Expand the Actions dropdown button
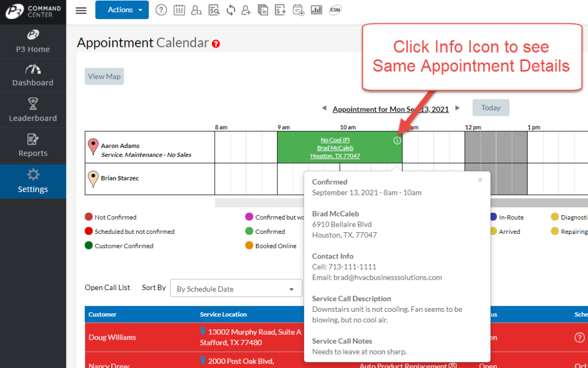Viewport: 588px width, 368px height. click(x=121, y=10)
